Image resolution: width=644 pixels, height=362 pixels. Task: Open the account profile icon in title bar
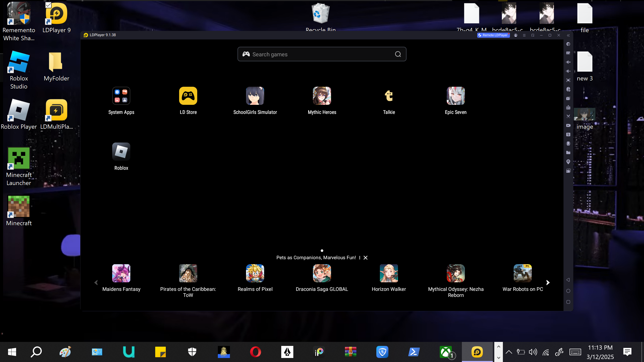pos(516,35)
